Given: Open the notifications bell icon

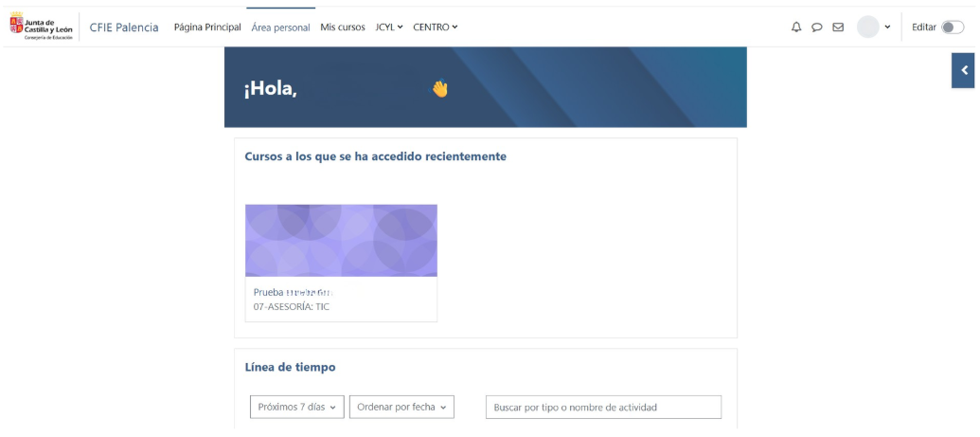Looking at the screenshot, I should (x=796, y=27).
